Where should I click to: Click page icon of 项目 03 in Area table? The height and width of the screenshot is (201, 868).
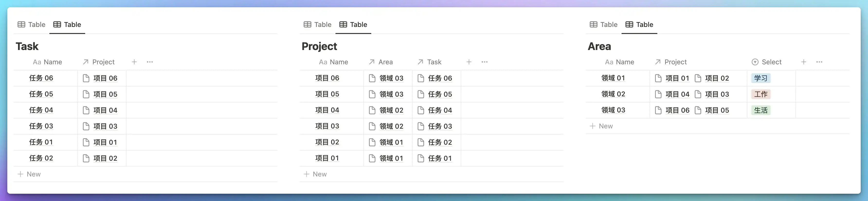pyautogui.click(x=698, y=94)
